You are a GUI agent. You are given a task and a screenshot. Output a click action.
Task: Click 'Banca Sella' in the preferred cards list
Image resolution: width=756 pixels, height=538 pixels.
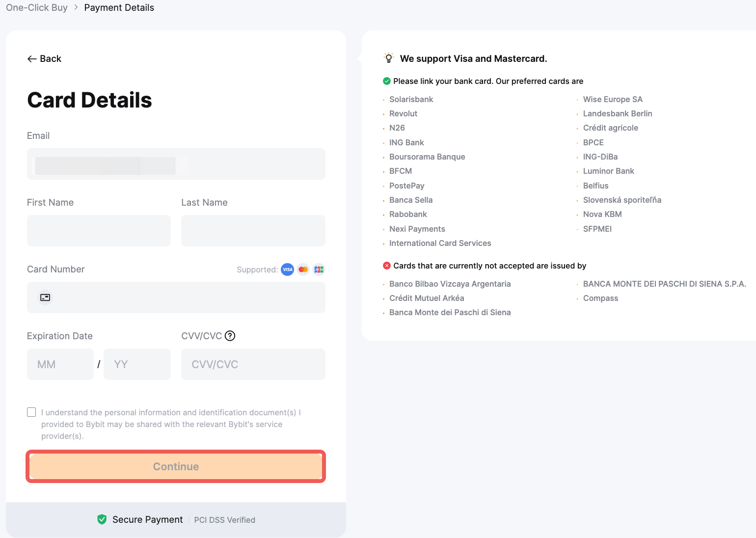(411, 200)
